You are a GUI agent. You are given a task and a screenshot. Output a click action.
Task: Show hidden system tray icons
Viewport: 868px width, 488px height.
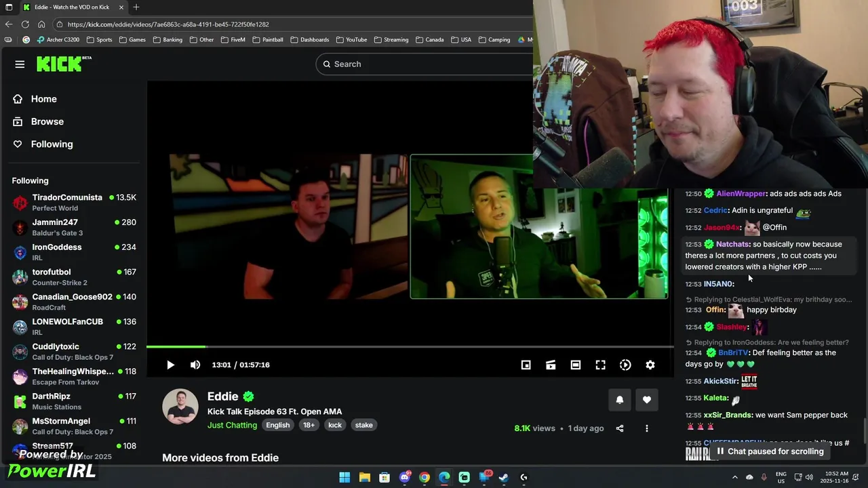(734, 477)
